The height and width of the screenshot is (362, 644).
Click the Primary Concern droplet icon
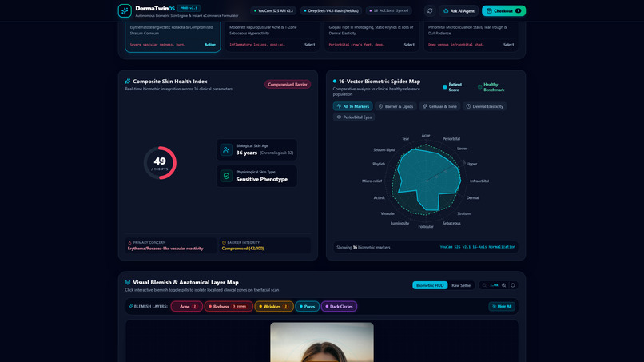click(129, 242)
